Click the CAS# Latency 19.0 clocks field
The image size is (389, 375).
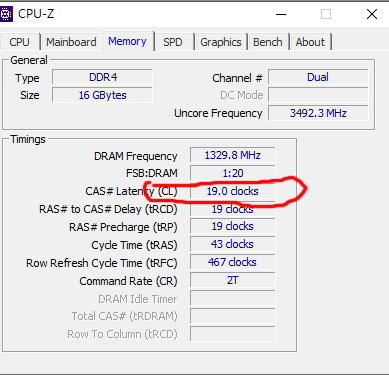coord(233,191)
